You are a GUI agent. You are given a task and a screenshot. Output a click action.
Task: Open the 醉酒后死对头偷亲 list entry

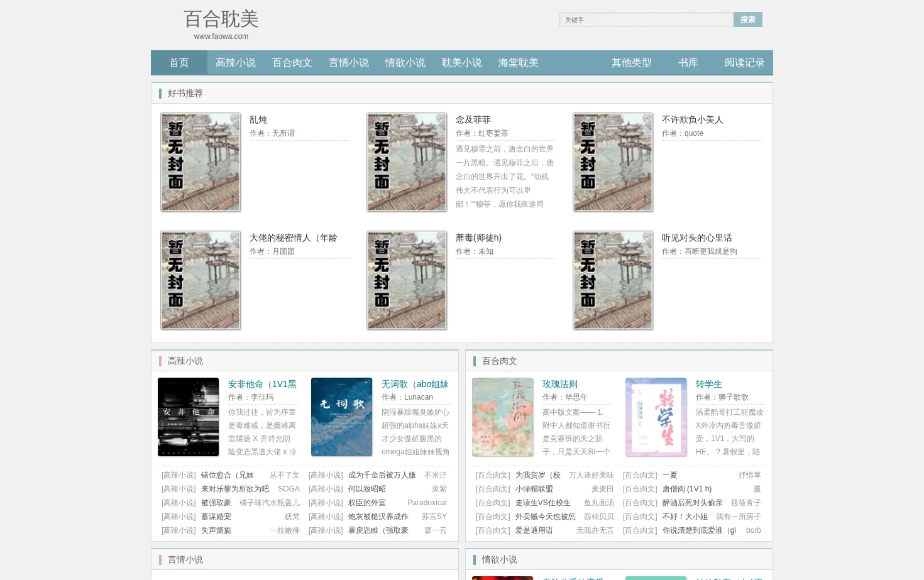point(693,503)
